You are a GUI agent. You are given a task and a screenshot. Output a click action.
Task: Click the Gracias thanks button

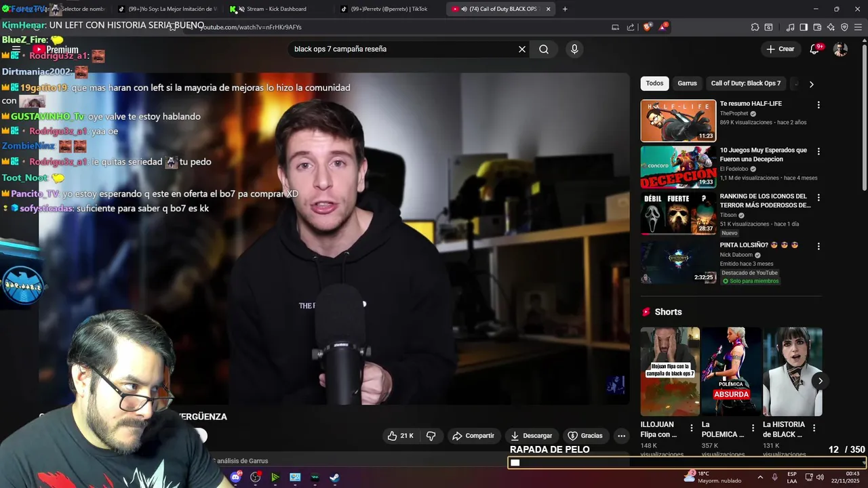(585, 436)
